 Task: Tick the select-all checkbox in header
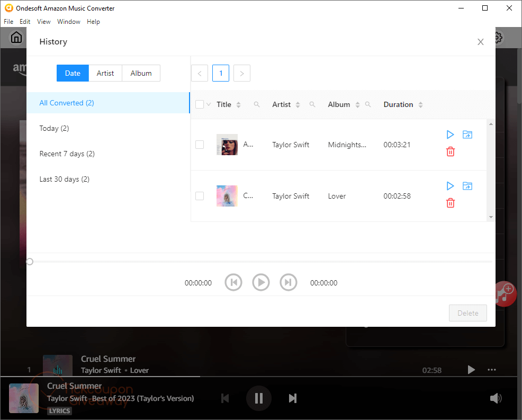tap(200, 104)
